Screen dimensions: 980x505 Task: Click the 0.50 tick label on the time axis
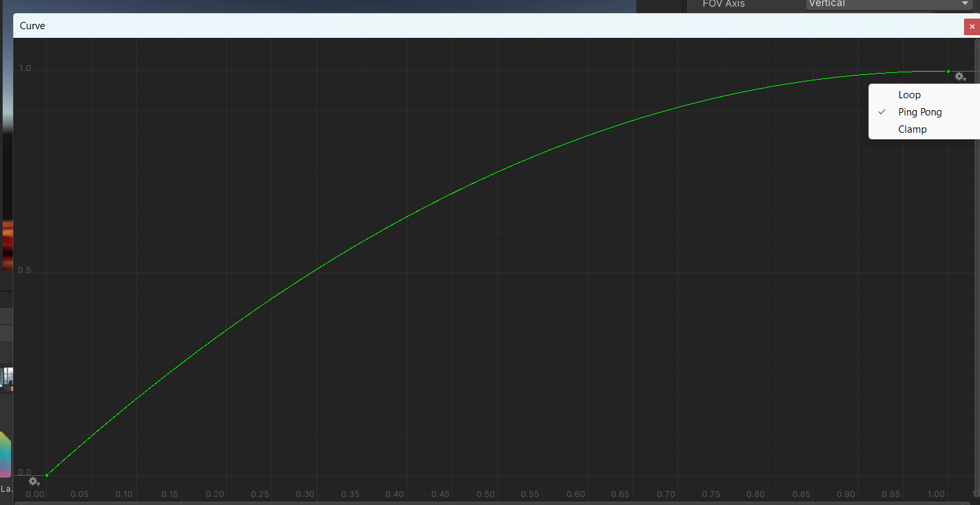[x=485, y=494]
